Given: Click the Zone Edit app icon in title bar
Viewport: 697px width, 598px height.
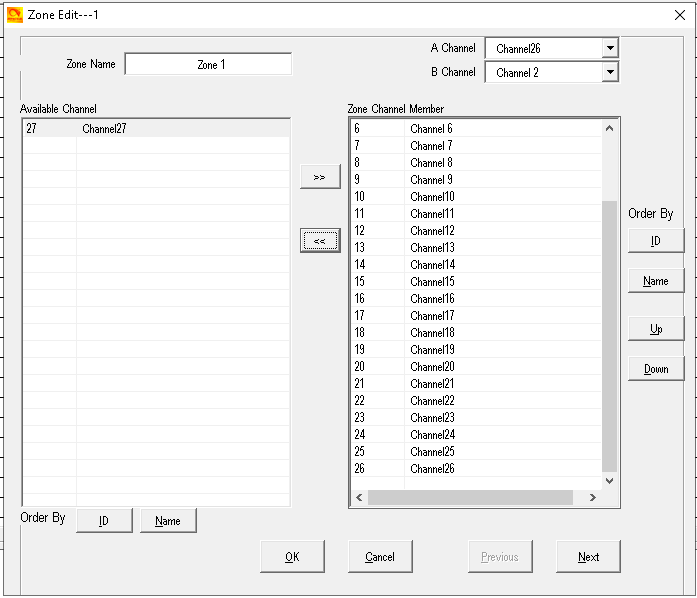Looking at the screenshot, I should point(14,14).
